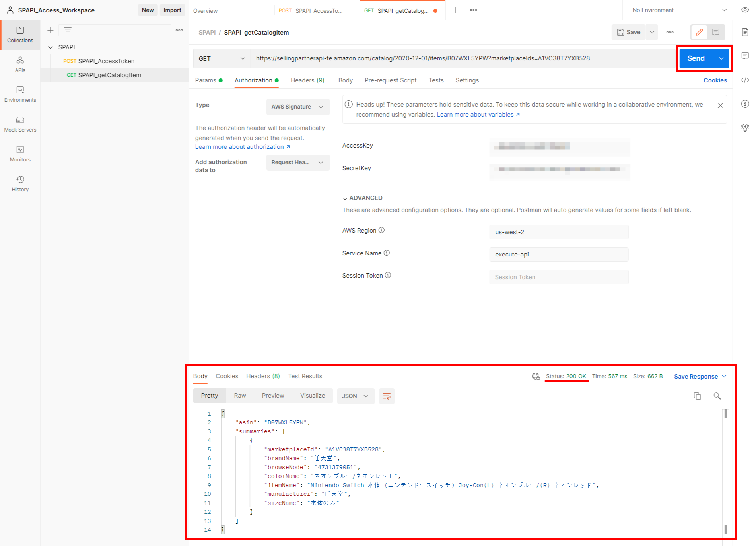Image resolution: width=756 pixels, height=546 pixels.
Task: Open the Monitors panel
Action: pyautogui.click(x=20, y=154)
